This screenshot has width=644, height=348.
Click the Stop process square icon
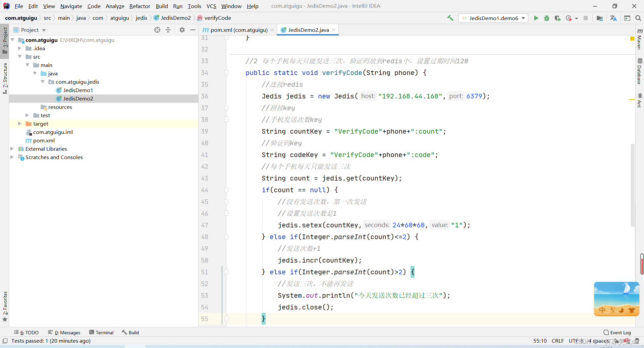(x=586, y=18)
